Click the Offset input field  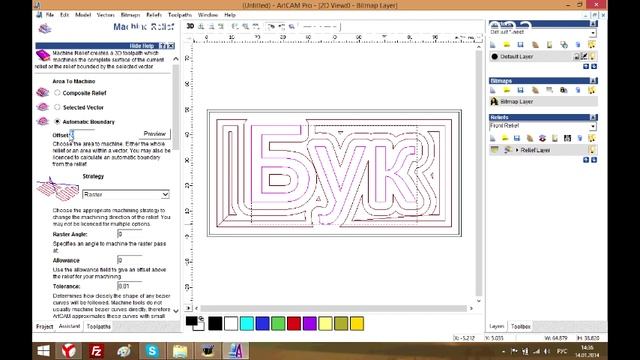[82, 135]
